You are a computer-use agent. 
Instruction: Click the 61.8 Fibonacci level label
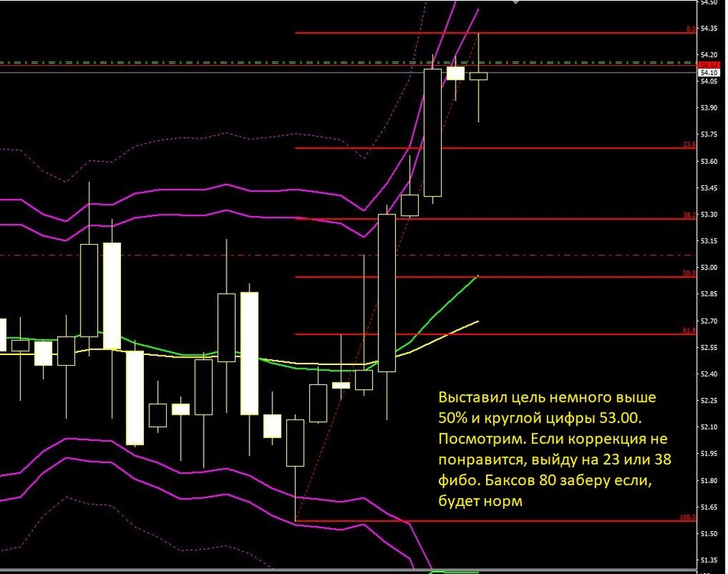[690, 331]
